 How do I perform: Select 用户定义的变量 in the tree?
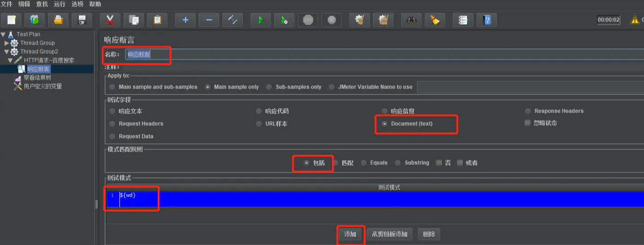tap(43, 86)
